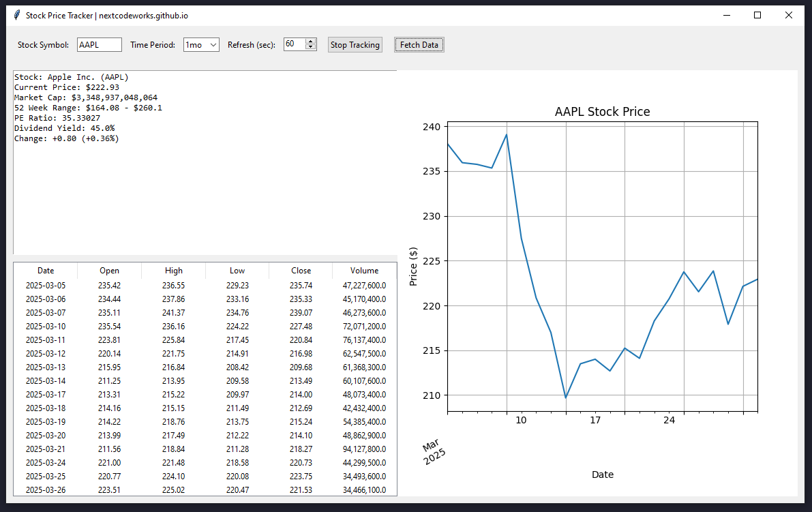
Task: Click the Low column header
Action: [x=237, y=270]
